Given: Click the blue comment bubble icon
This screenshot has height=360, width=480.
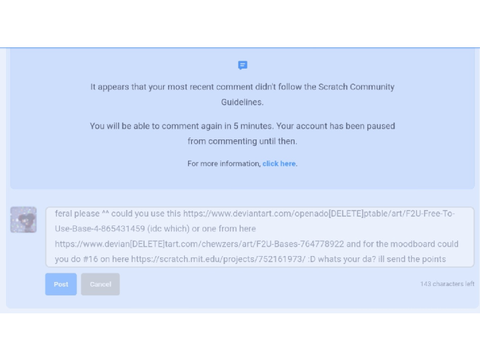Looking at the screenshot, I should click(x=242, y=65).
